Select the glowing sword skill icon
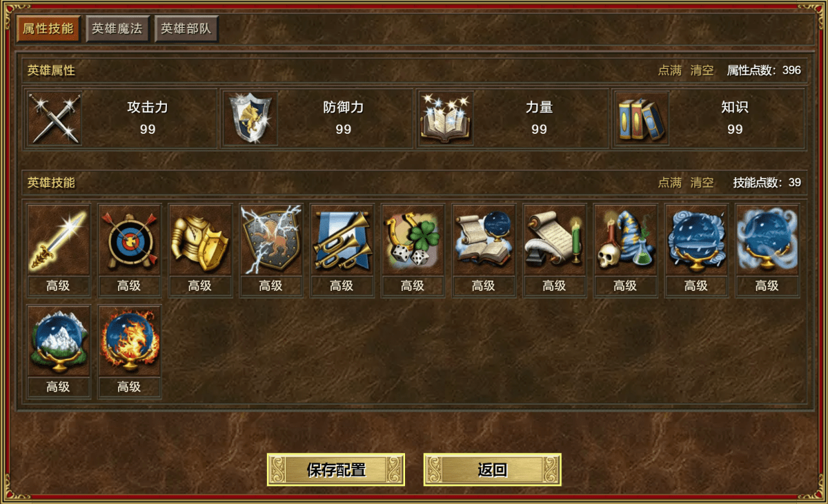The image size is (828, 504). [58, 240]
